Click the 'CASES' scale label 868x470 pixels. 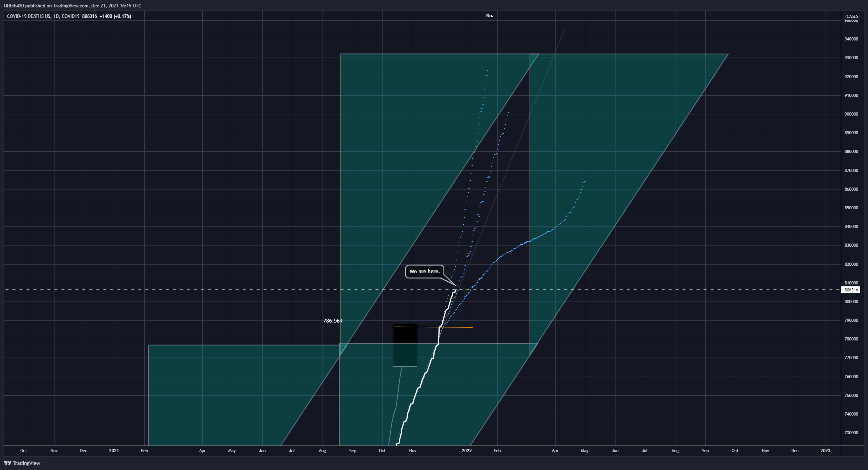(852, 16)
